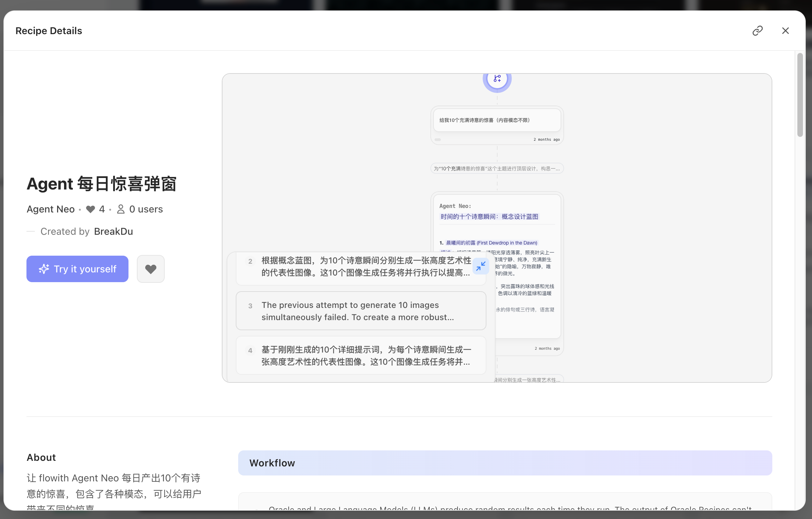Select step 2 in the workflow list
This screenshot has height=519, width=812.
click(361, 267)
